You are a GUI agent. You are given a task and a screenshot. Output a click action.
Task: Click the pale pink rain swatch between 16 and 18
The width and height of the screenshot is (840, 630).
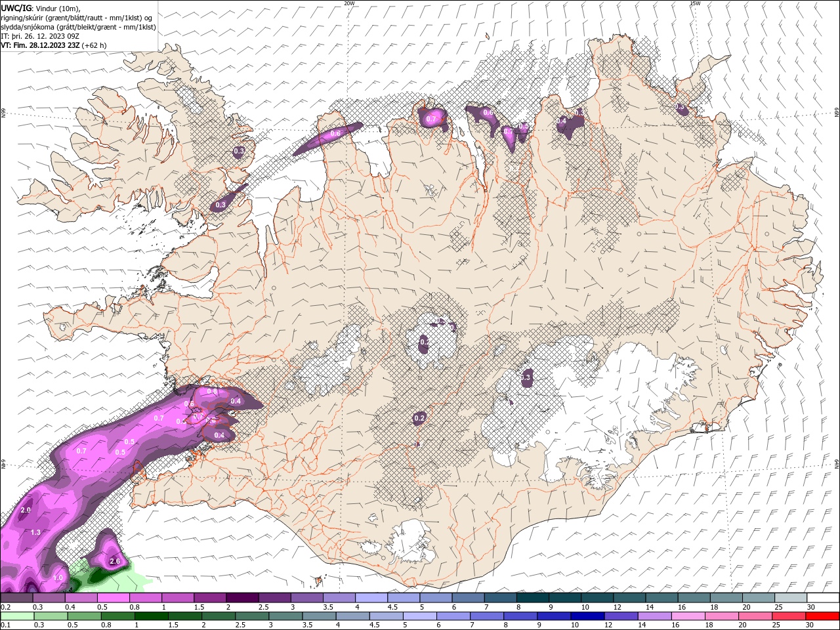point(688,616)
